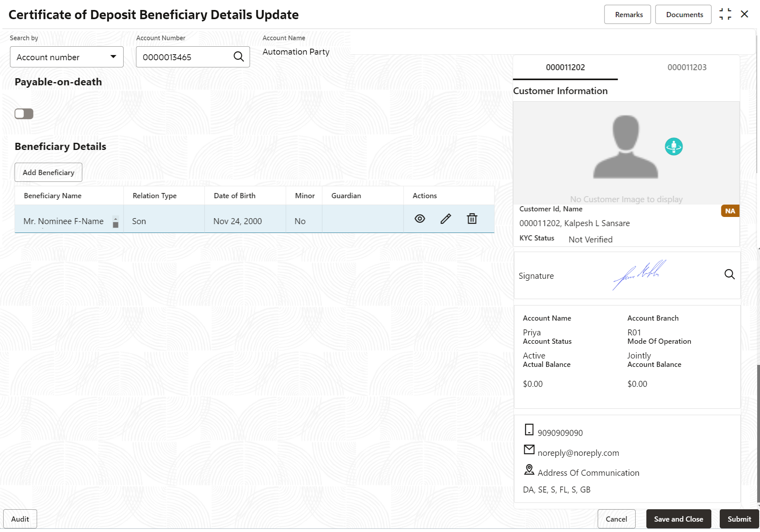Viewport: 760px width, 532px height.
Task: Click the Jointly mode of operation value
Action: tap(639, 355)
